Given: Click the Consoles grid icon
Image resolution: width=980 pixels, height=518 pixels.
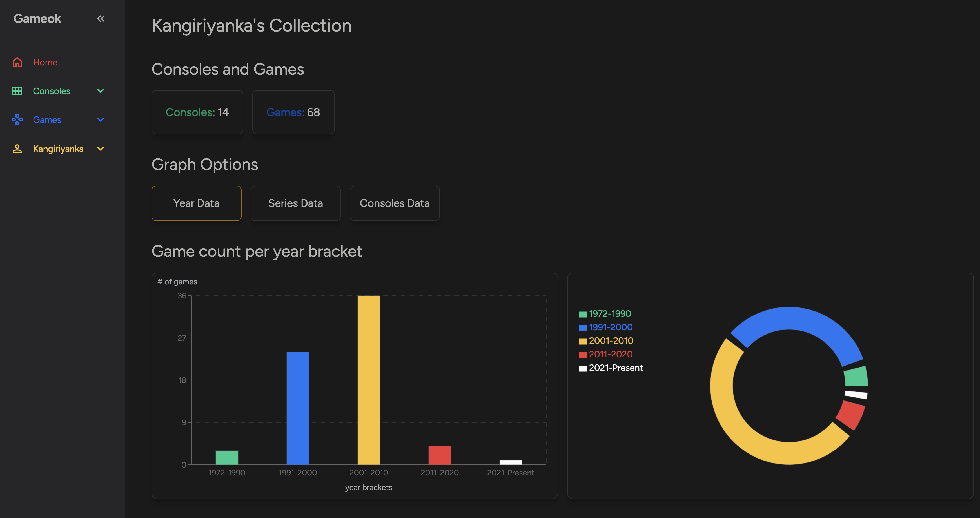Looking at the screenshot, I should point(17,91).
